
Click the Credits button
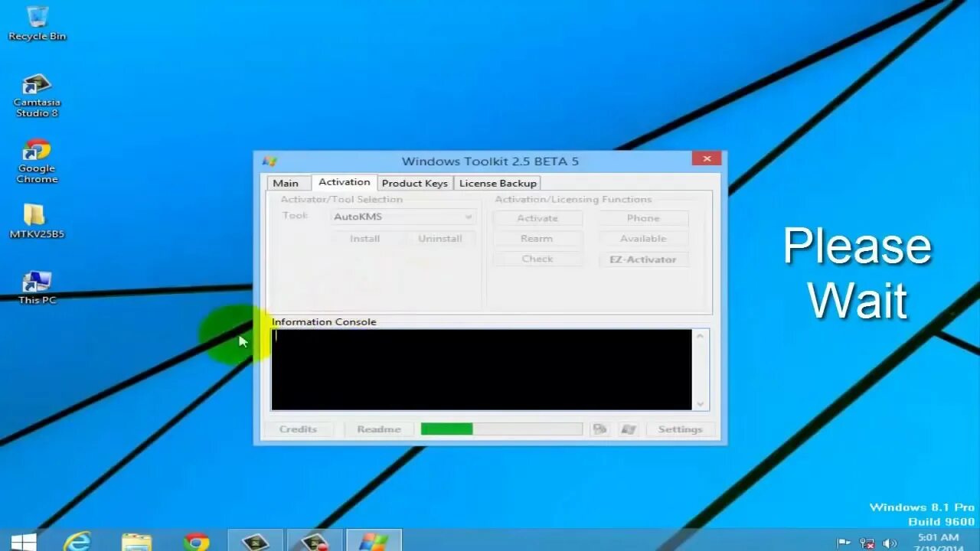click(298, 429)
